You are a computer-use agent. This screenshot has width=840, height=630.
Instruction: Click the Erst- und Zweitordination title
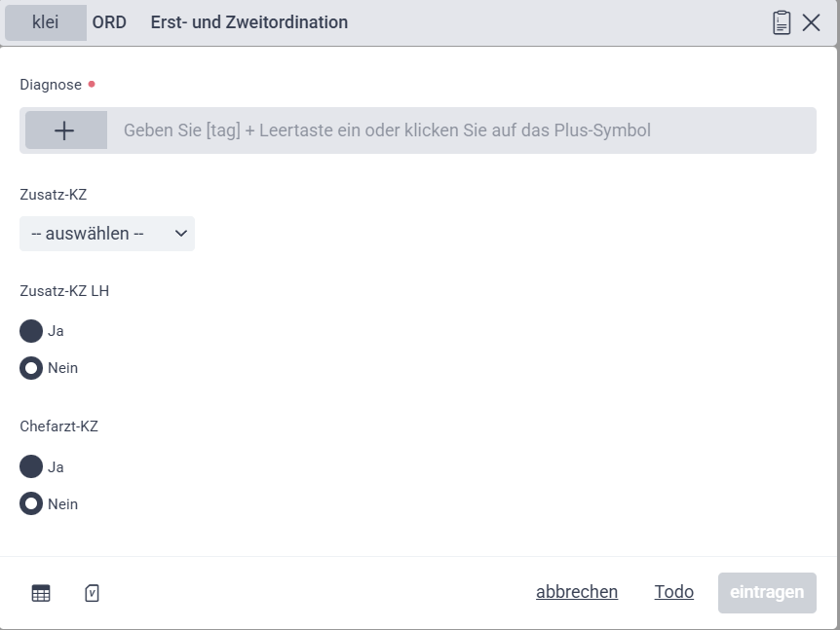248,22
